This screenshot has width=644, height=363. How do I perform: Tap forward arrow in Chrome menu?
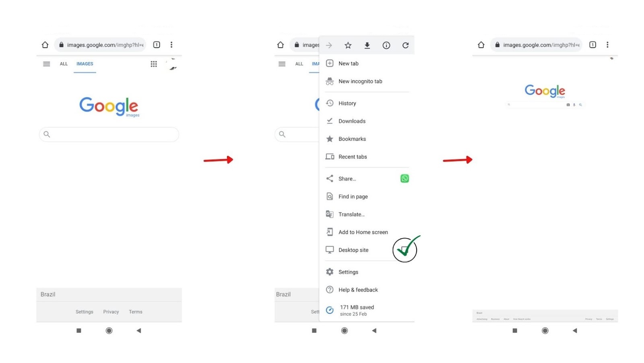coord(329,46)
